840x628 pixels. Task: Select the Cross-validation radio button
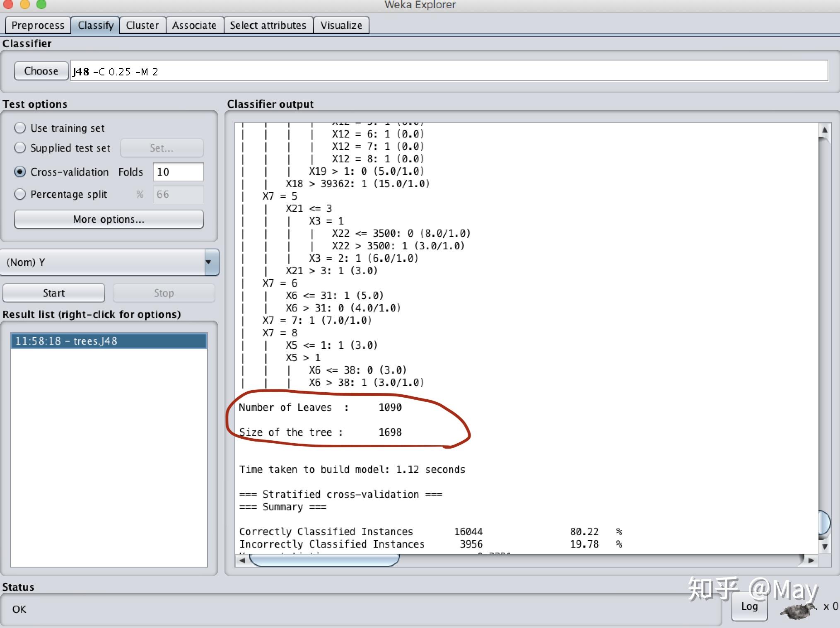point(20,172)
